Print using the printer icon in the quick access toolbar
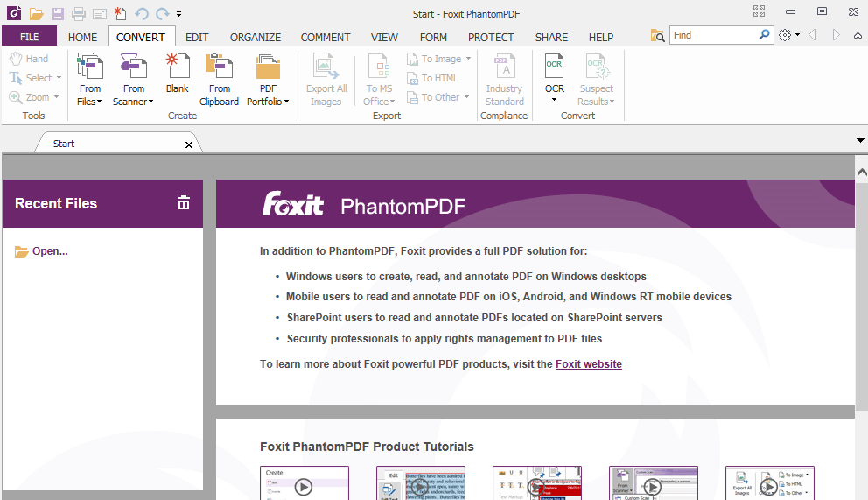This screenshot has width=868, height=500. [x=79, y=14]
